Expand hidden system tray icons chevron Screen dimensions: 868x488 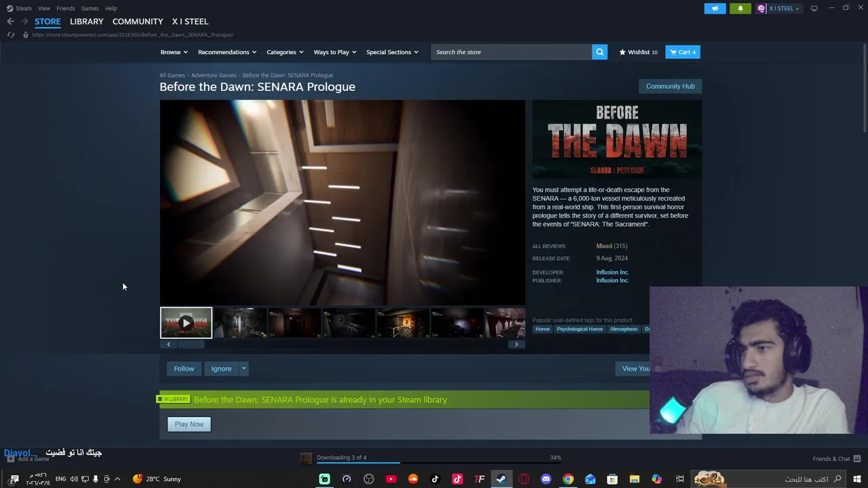(117, 479)
